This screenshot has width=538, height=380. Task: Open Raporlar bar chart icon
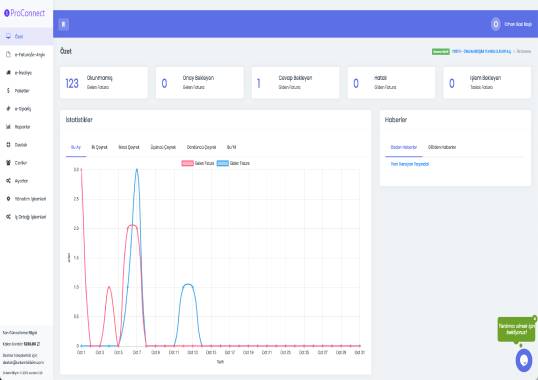pyautogui.click(x=9, y=127)
